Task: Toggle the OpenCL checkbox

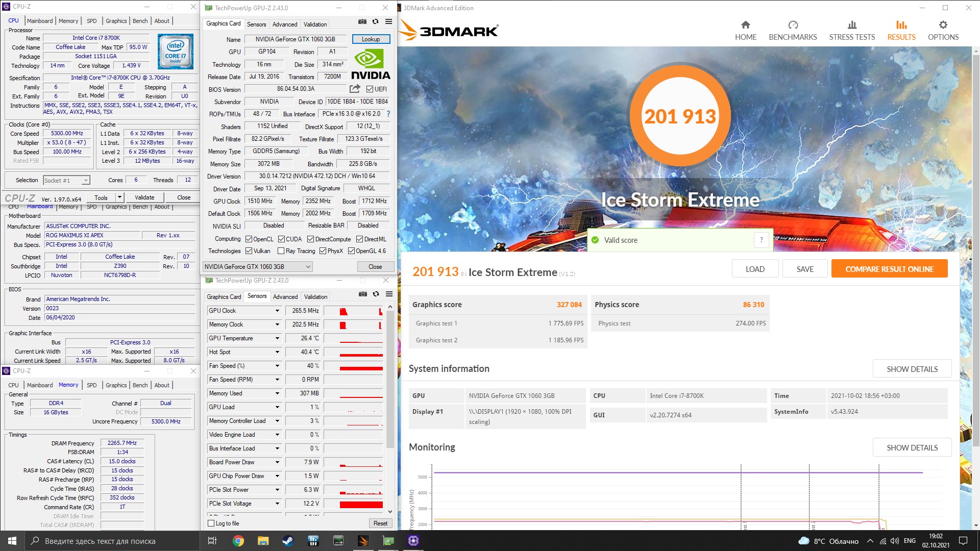Action: (x=249, y=239)
